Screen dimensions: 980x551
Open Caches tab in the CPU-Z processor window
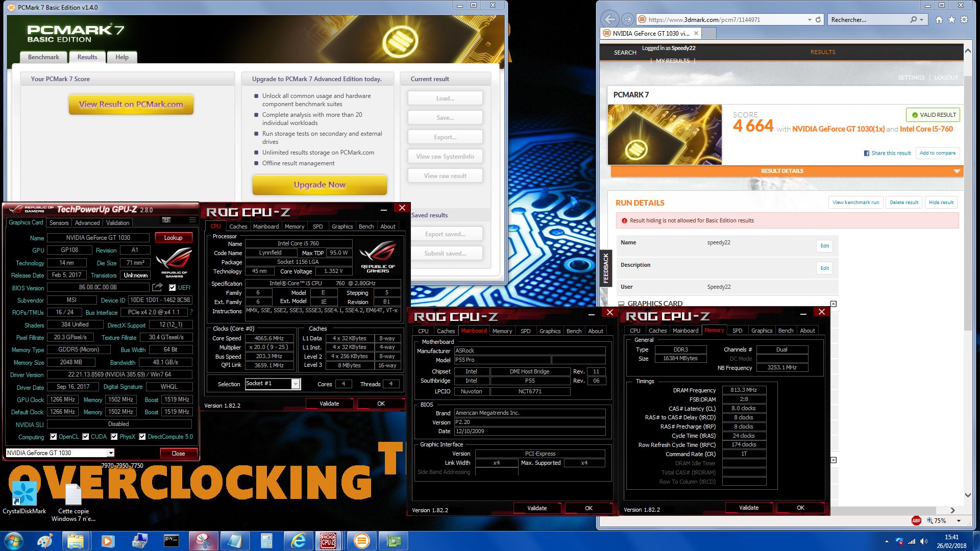tap(238, 227)
